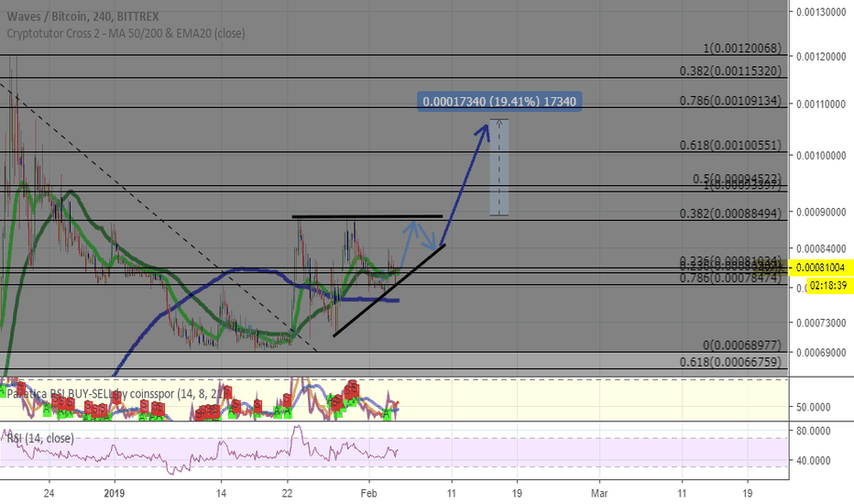Click the yellow current price tag 0.00081004
This screenshot has height=504, width=854.
tap(820, 268)
